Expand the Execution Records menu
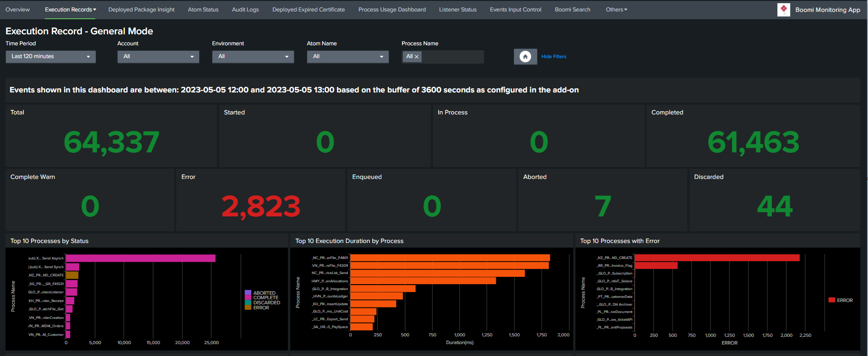The height and width of the screenshot is (356, 868). coord(71,10)
